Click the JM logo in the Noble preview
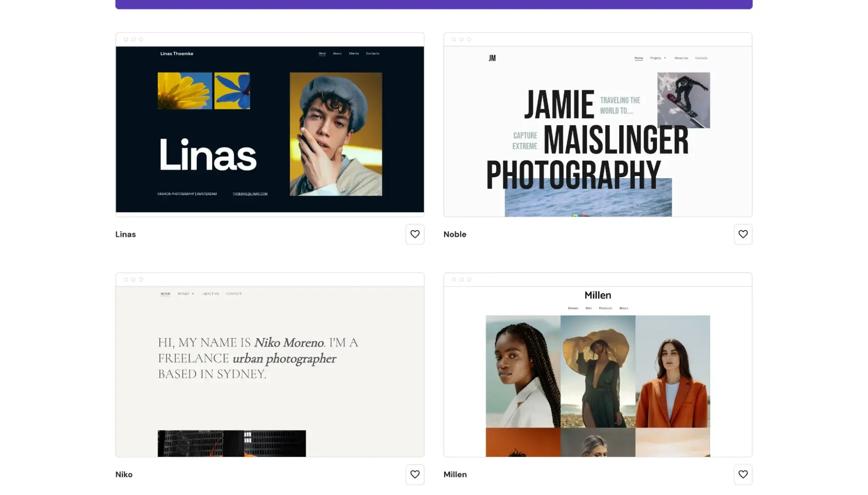 click(x=492, y=57)
